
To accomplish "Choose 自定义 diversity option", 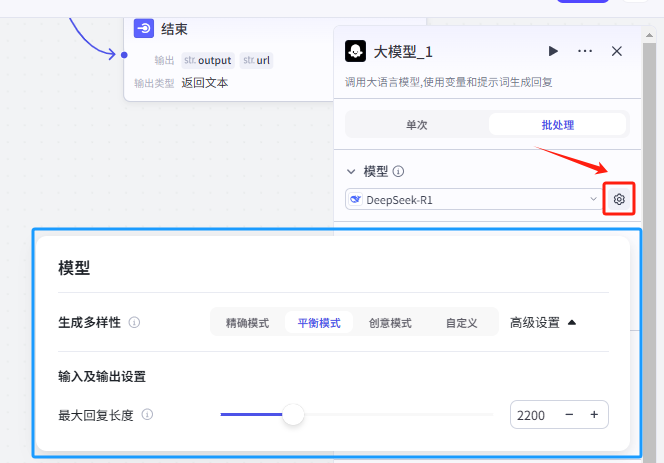I will coord(461,323).
